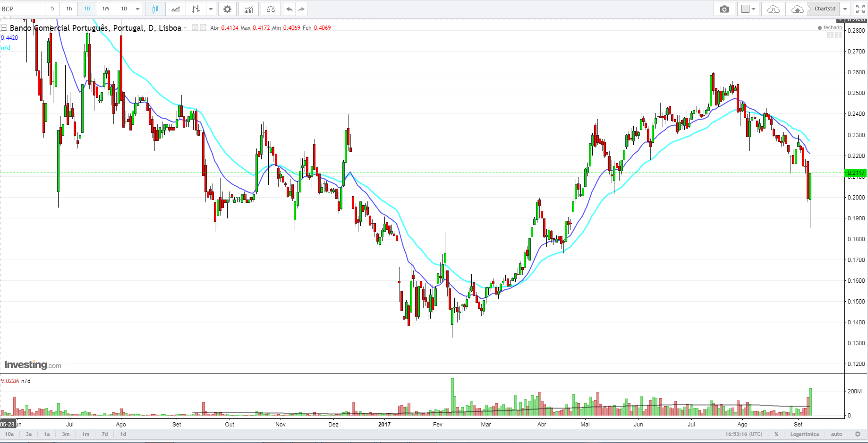Save chart layout to the cloud
The height and width of the screenshot is (443, 868).
coord(797,9)
